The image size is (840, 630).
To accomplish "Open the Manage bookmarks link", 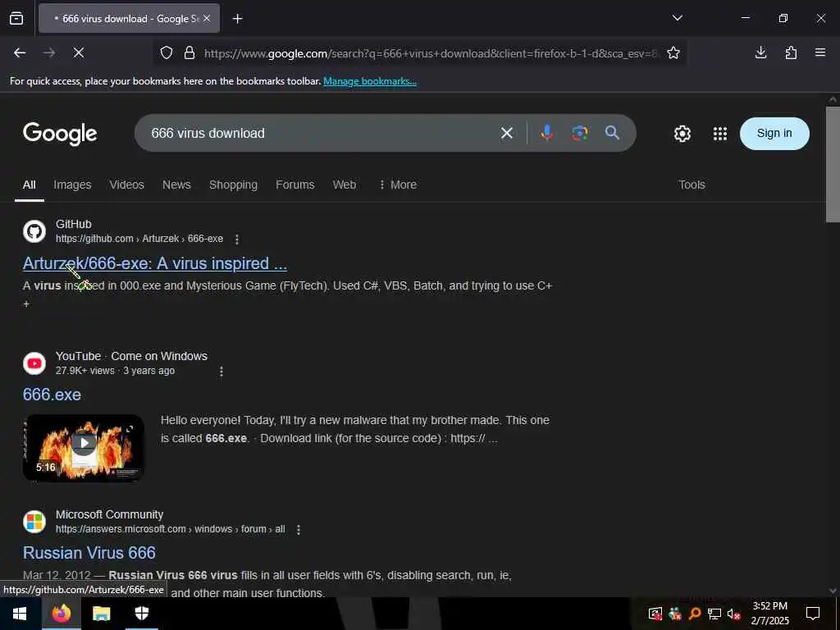I will click(370, 81).
